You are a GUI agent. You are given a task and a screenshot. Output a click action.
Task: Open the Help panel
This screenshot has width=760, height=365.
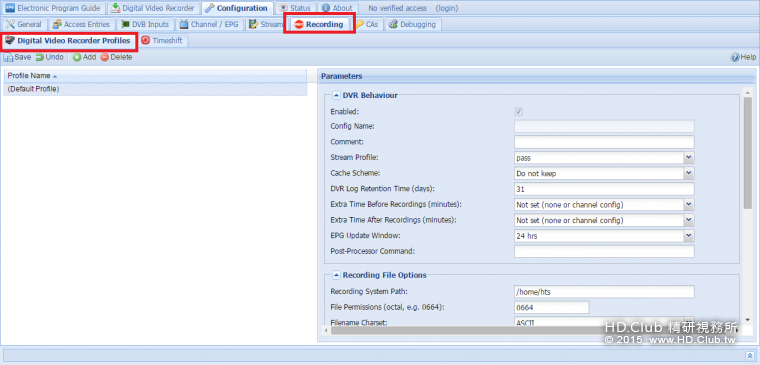744,57
